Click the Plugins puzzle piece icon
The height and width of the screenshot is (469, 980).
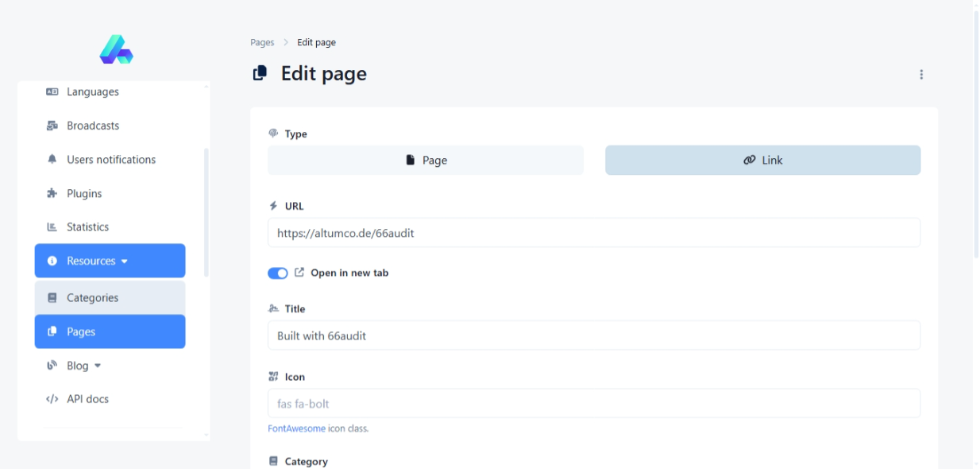point(52,193)
